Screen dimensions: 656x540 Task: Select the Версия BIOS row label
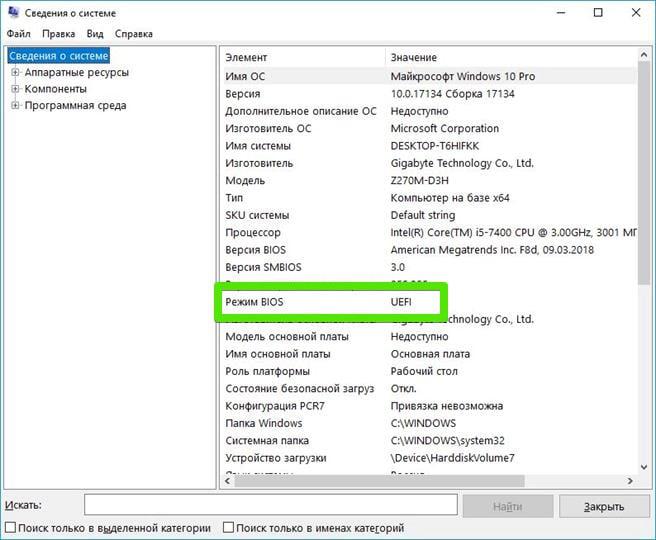[255, 250]
